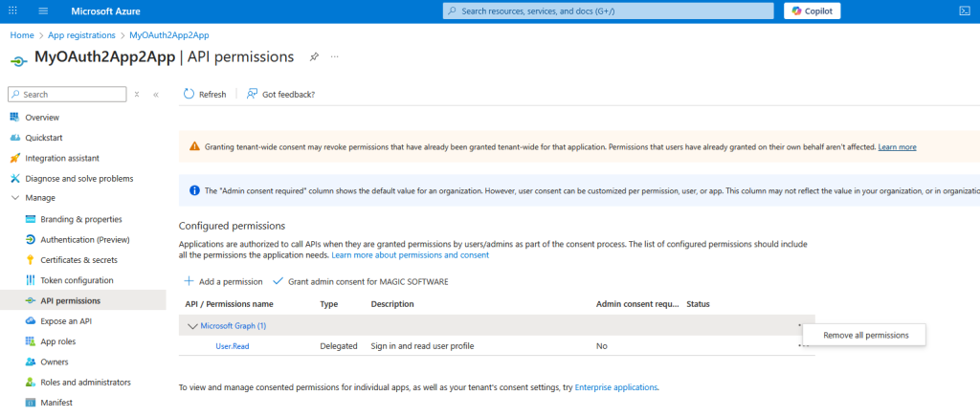This screenshot has height=417, width=980.
Task: Select Remove all permissions menu entry
Action: click(x=864, y=335)
